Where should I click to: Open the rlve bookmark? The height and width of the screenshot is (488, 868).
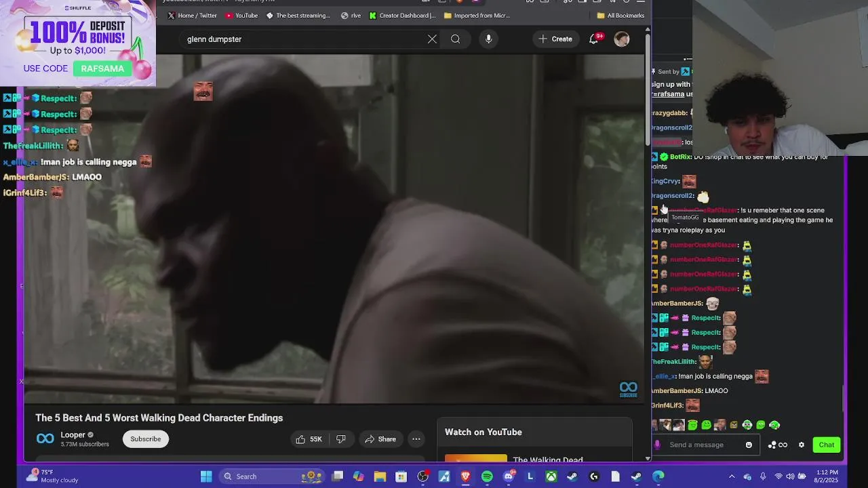351,16
